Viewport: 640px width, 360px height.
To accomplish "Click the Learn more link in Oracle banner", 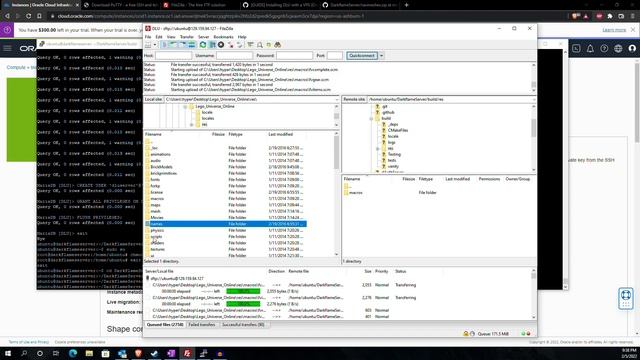I will (x=614, y=30).
